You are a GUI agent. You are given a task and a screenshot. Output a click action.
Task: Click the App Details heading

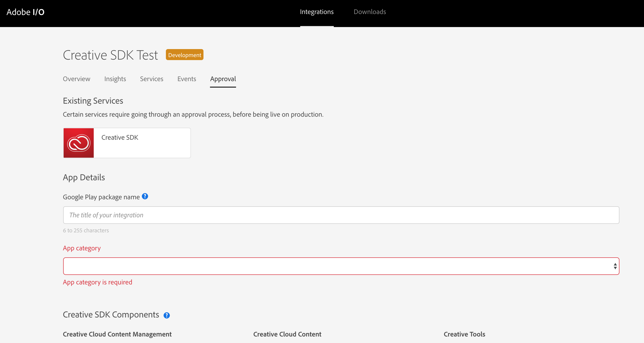point(84,178)
